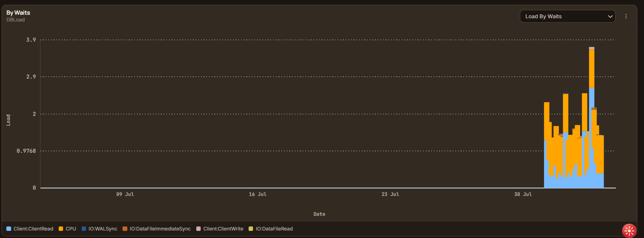
Task: Open the chart's three-dot options menu
Action: (626, 16)
